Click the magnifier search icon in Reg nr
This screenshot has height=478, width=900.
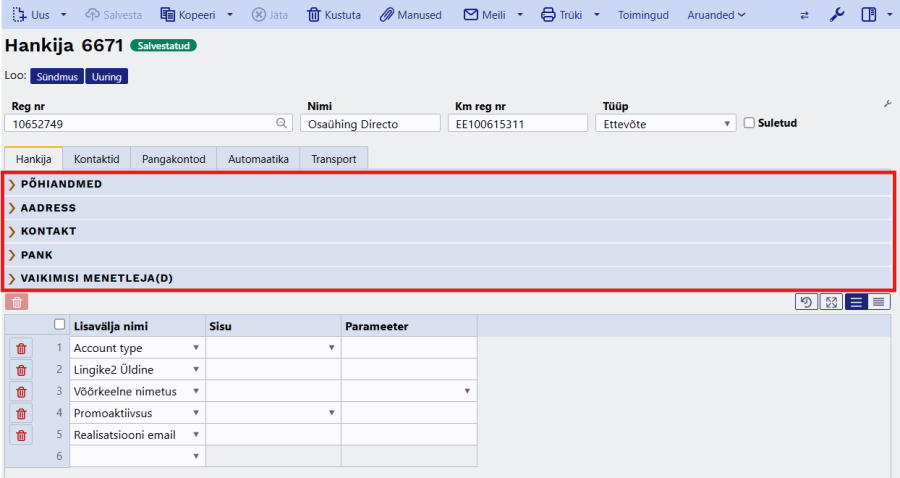tap(281, 123)
